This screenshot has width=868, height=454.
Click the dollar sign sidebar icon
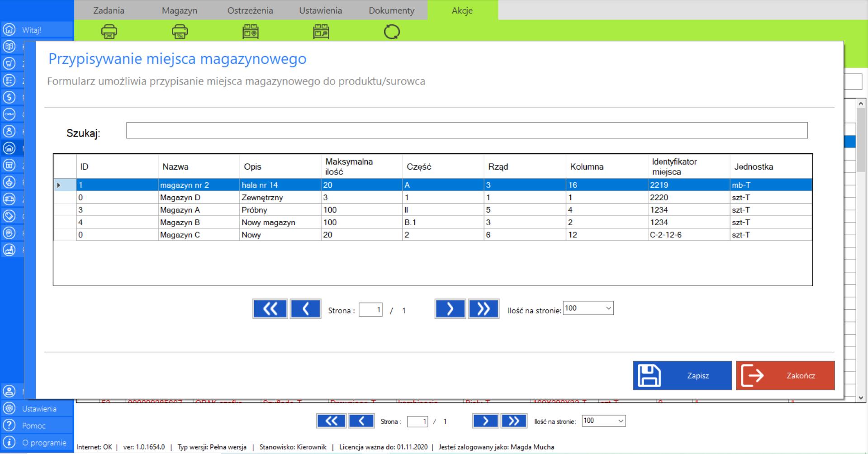pos(9,97)
